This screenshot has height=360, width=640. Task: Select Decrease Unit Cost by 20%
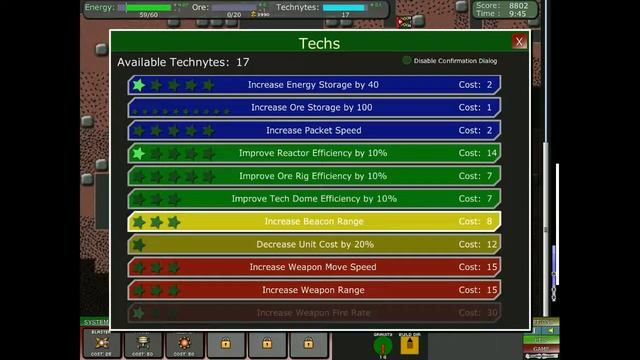(314, 244)
